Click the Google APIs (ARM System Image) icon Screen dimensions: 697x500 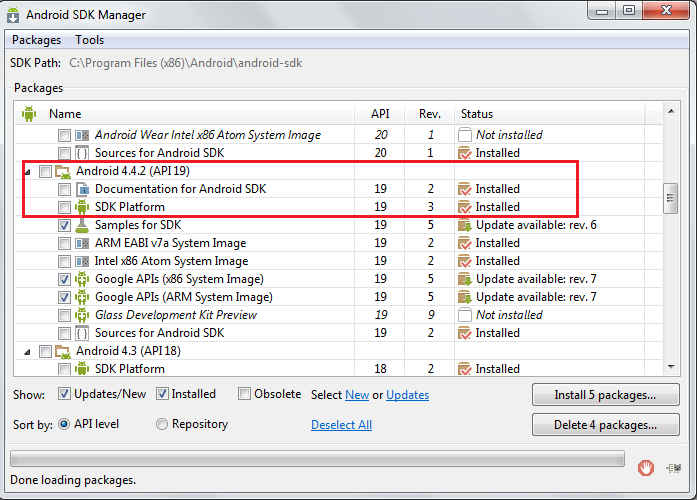coord(82,297)
